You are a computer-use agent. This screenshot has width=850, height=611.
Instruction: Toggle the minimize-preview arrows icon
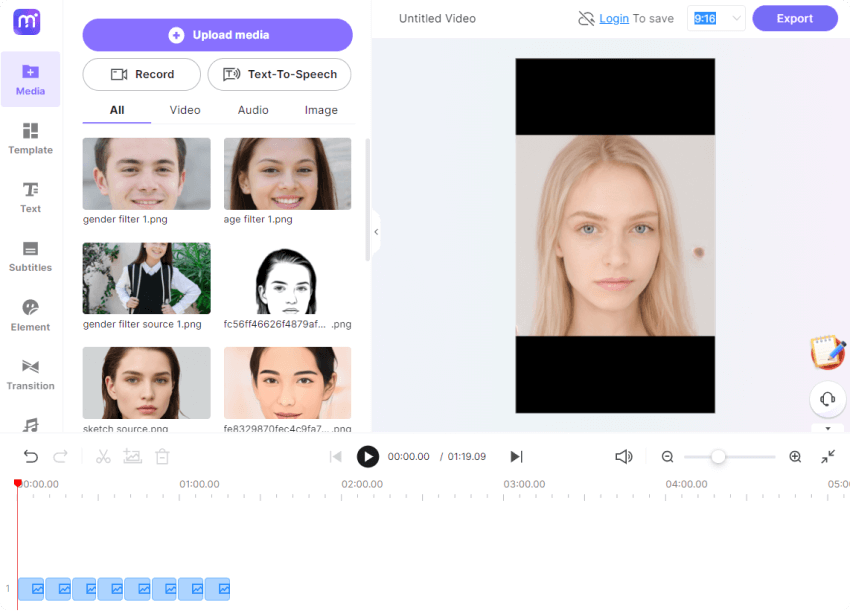828,457
